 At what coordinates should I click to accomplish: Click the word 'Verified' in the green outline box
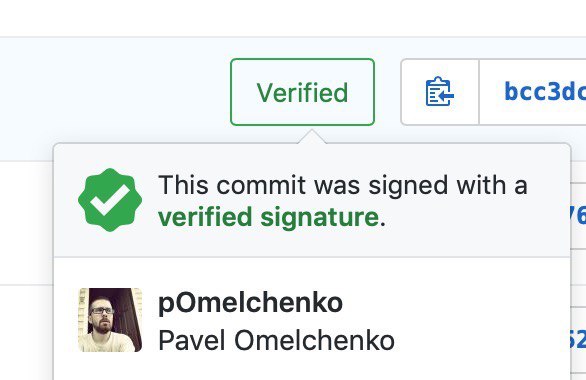pyautogui.click(x=302, y=92)
